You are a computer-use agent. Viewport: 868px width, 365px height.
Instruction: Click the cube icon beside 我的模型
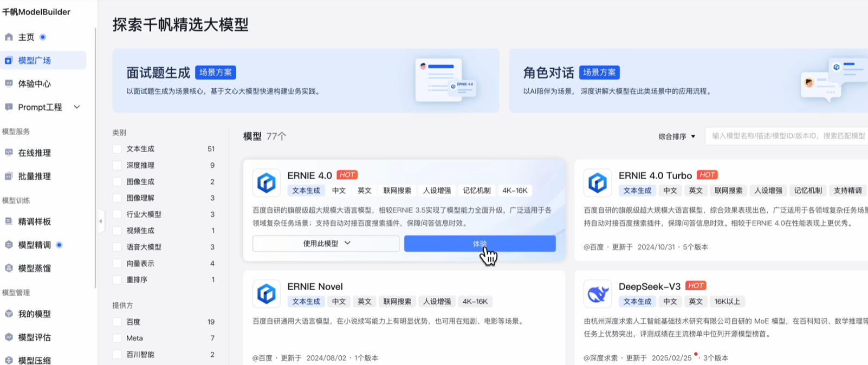9,314
